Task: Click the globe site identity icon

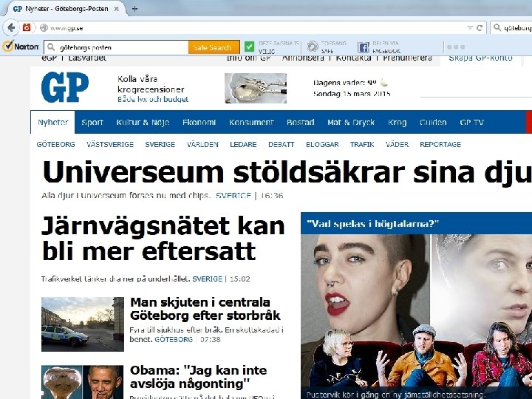Action: pyautogui.click(x=44, y=28)
